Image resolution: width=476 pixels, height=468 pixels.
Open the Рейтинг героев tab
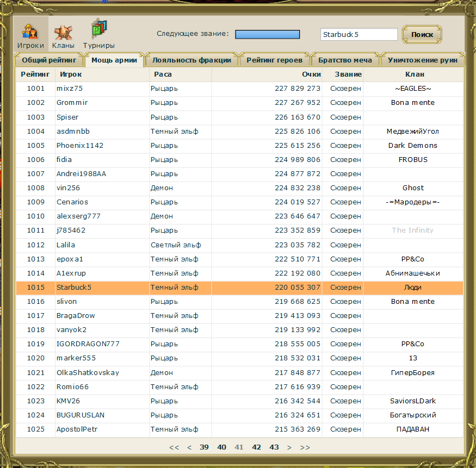click(x=274, y=60)
